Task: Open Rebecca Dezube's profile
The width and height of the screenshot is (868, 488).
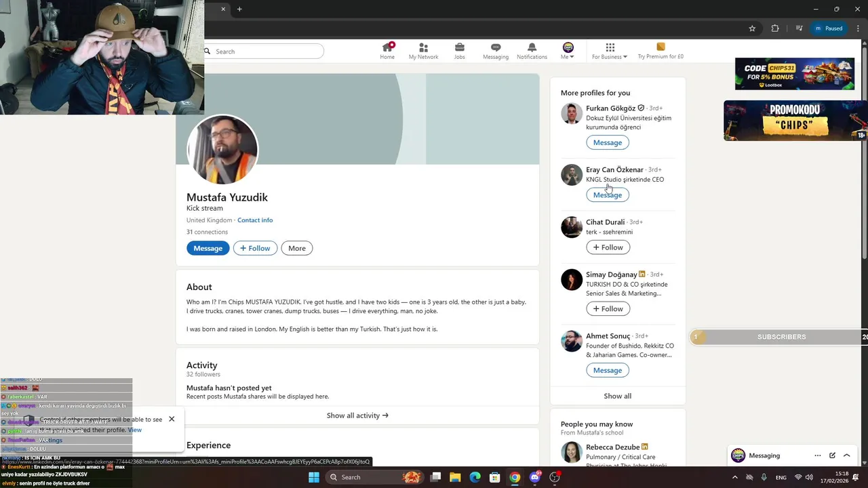Action: coord(613,447)
